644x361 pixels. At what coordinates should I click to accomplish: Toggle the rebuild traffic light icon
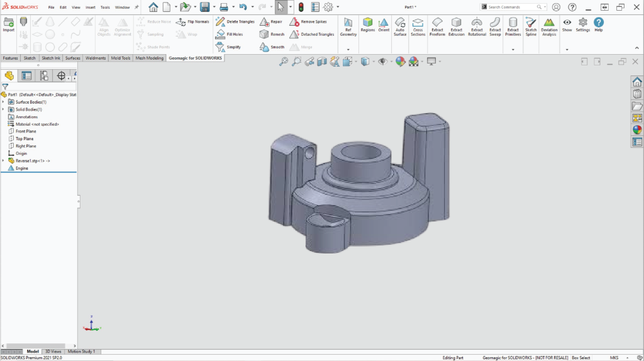[x=301, y=7]
